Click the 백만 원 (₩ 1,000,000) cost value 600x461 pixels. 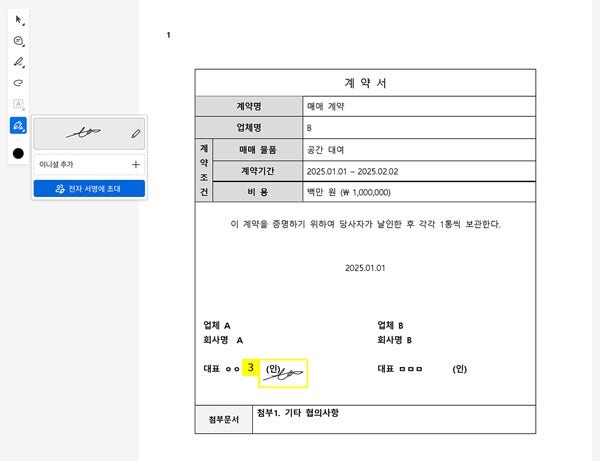click(x=349, y=192)
